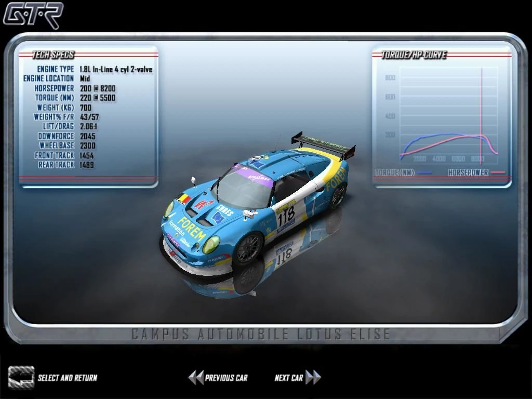Click the Rear Track value 1489

click(87, 165)
